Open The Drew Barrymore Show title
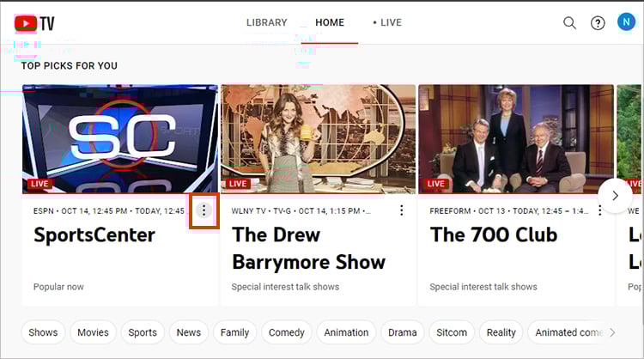644x359 pixels. point(308,248)
